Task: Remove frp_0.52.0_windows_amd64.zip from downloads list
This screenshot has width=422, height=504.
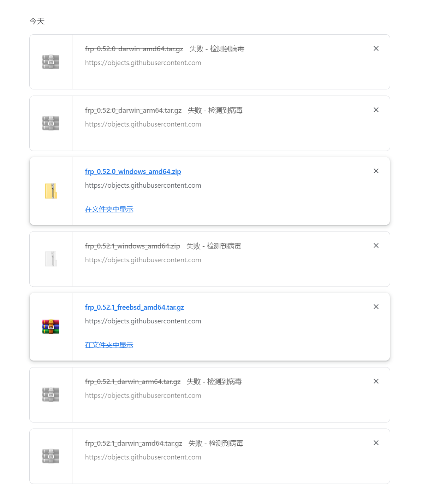Action: click(376, 171)
